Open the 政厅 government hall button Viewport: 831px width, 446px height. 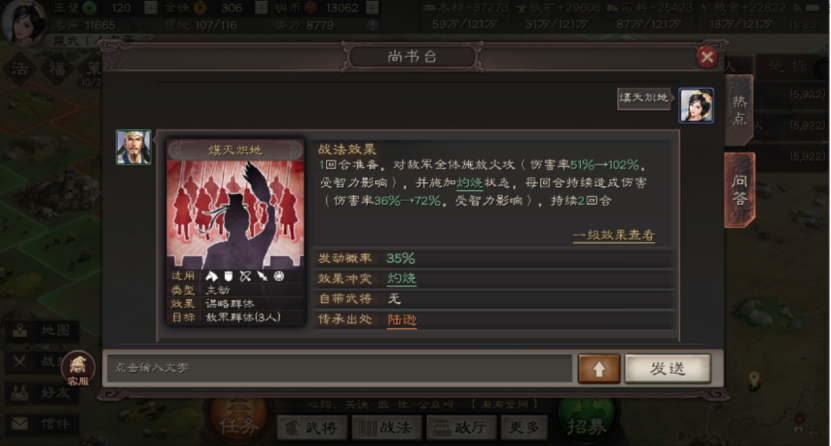tap(461, 428)
